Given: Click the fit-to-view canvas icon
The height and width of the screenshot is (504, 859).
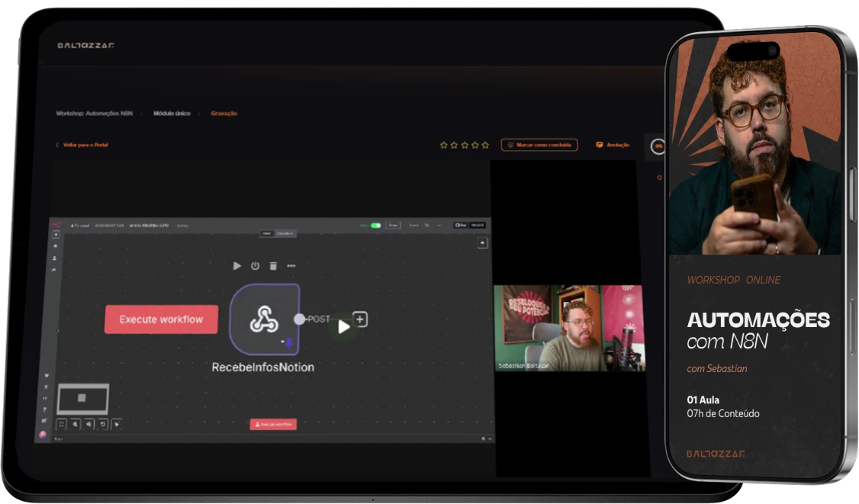Looking at the screenshot, I should coord(61,424).
